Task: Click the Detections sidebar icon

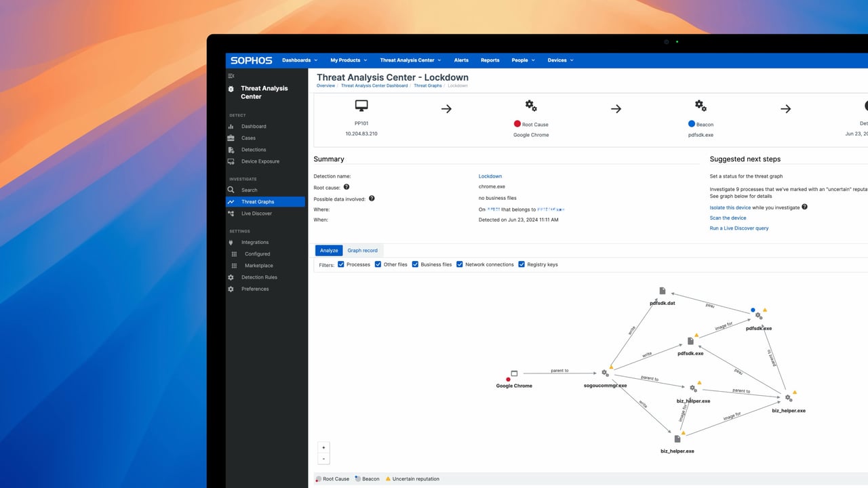Action: [x=231, y=150]
